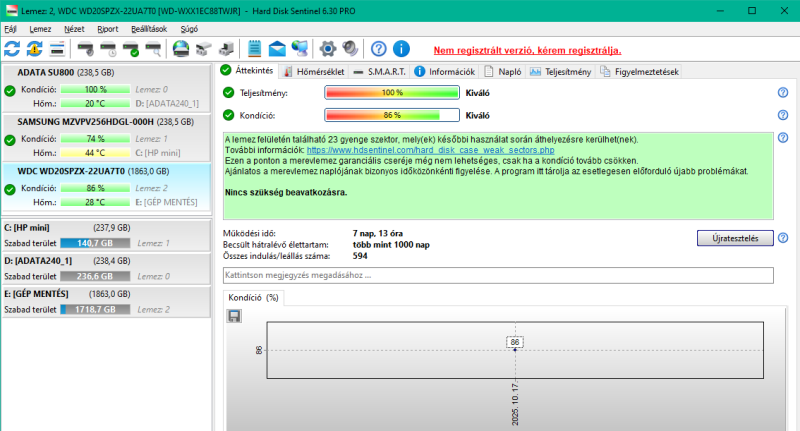Select the ADATA SU800 disk entry
Image resolution: width=800 pixels, height=431 pixels.
coord(106,88)
